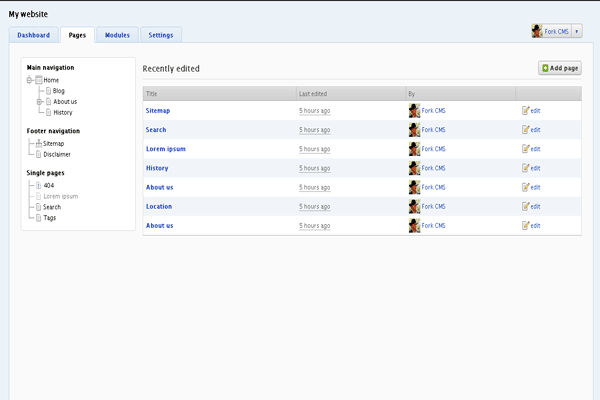Collapse the Home tree node
The width and height of the screenshot is (600, 400).
click(x=30, y=80)
